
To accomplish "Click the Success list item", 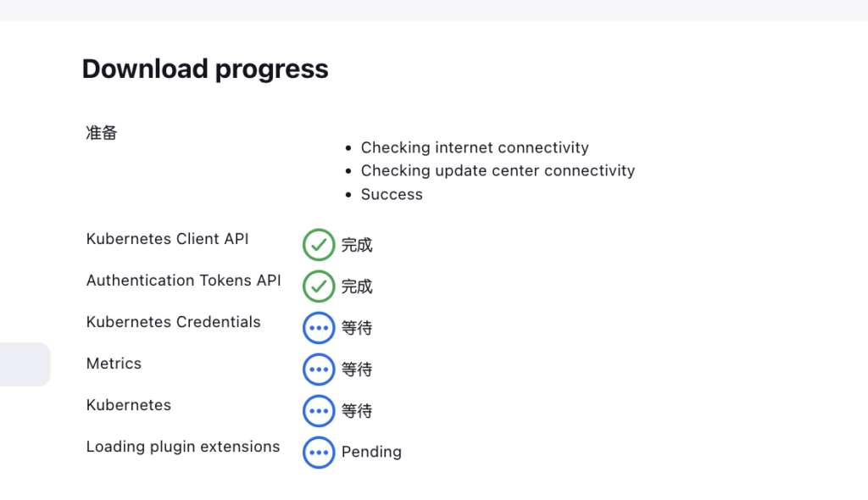I will [392, 194].
